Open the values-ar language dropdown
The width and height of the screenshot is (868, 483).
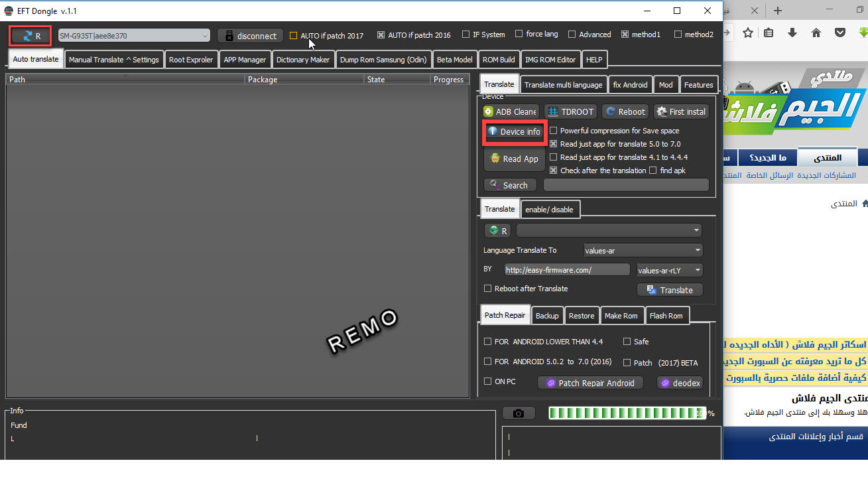(643, 250)
